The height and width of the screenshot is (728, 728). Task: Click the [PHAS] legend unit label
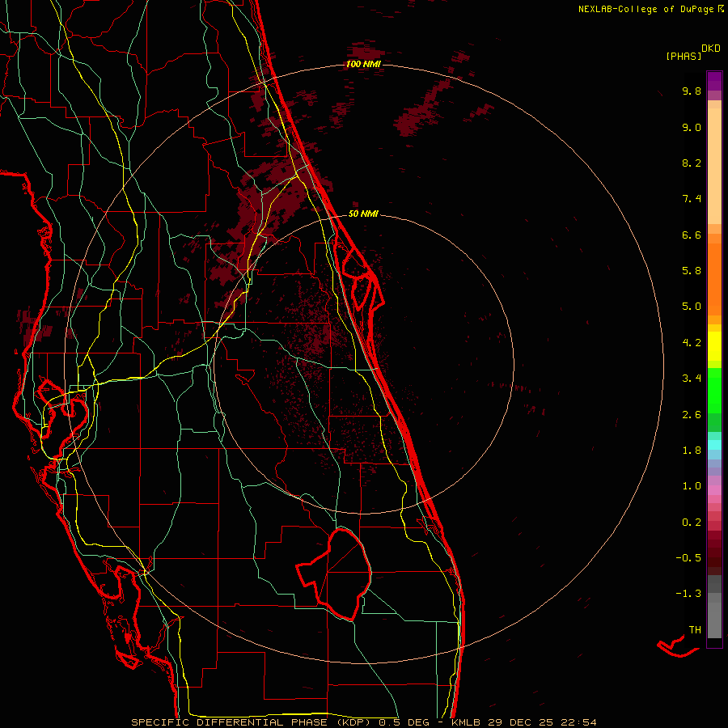click(684, 57)
